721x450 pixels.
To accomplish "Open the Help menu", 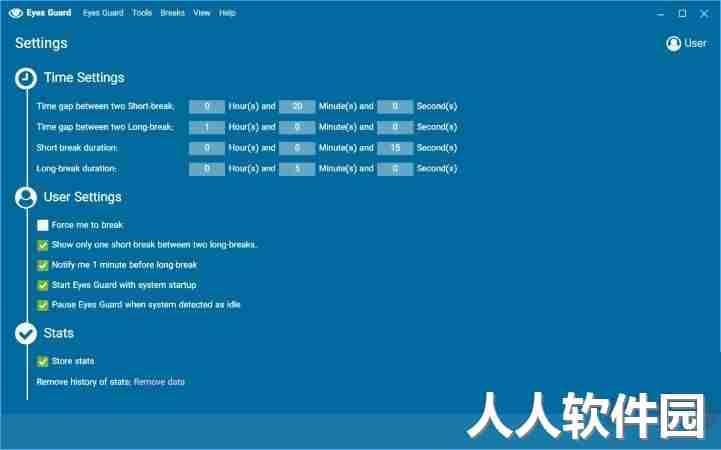I will click(227, 13).
